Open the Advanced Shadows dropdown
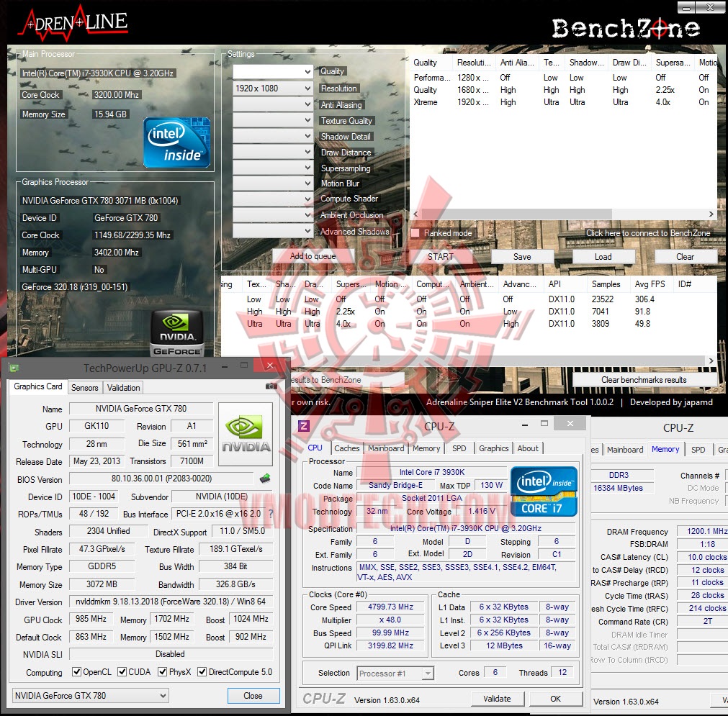This screenshot has width=728, height=716. point(273,230)
